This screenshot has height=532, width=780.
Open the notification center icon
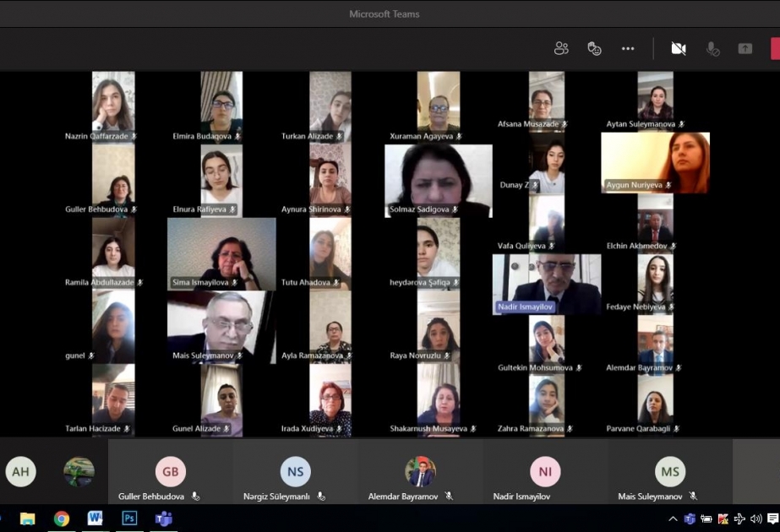click(x=773, y=519)
